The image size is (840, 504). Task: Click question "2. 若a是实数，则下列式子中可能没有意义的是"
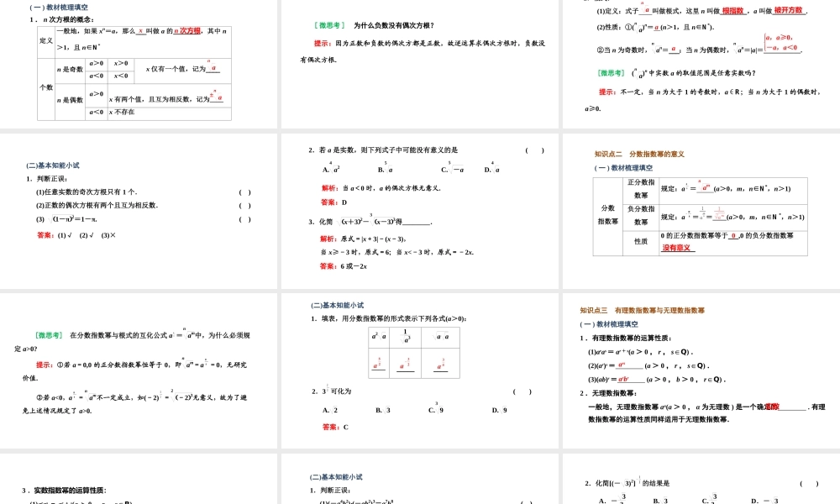(x=383, y=150)
